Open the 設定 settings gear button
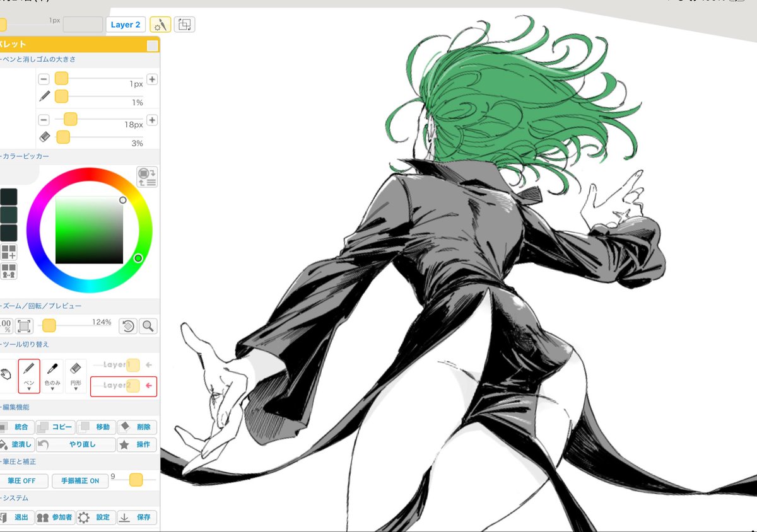This screenshot has height=532, width=757. (x=96, y=518)
